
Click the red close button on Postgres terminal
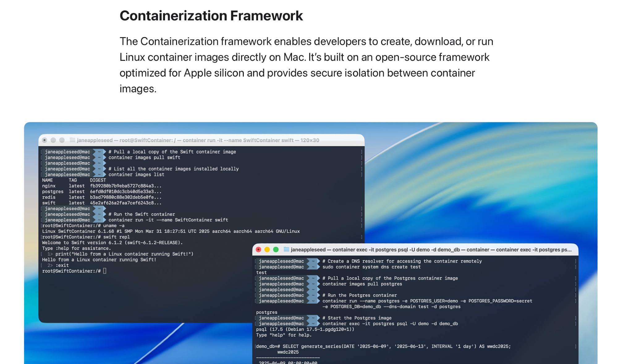point(259,249)
